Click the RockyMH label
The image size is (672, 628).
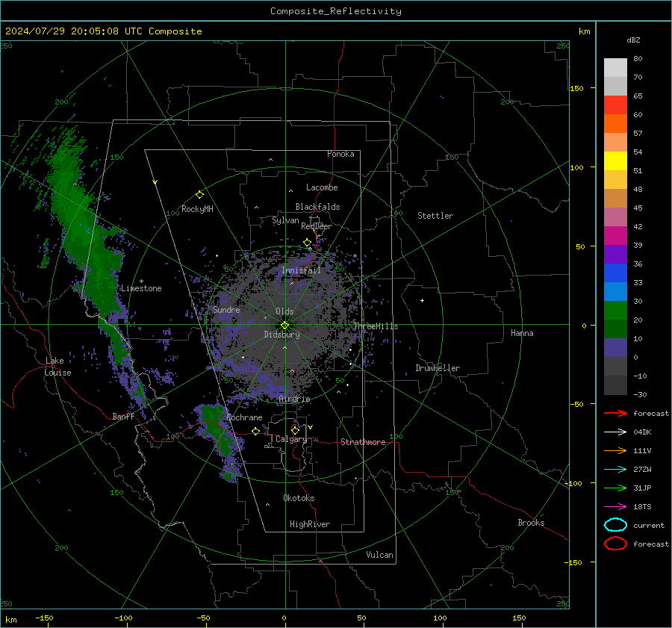tap(197, 209)
